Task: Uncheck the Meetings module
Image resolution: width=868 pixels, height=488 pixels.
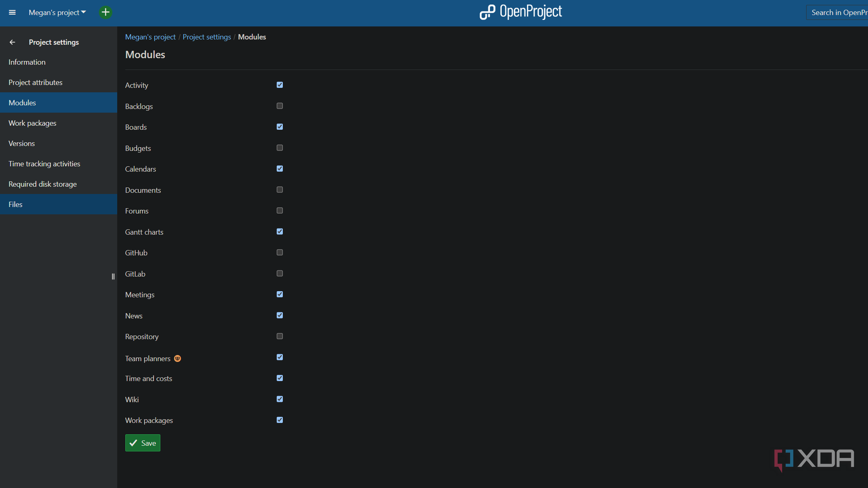Action: pyautogui.click(x=280, y=294)
